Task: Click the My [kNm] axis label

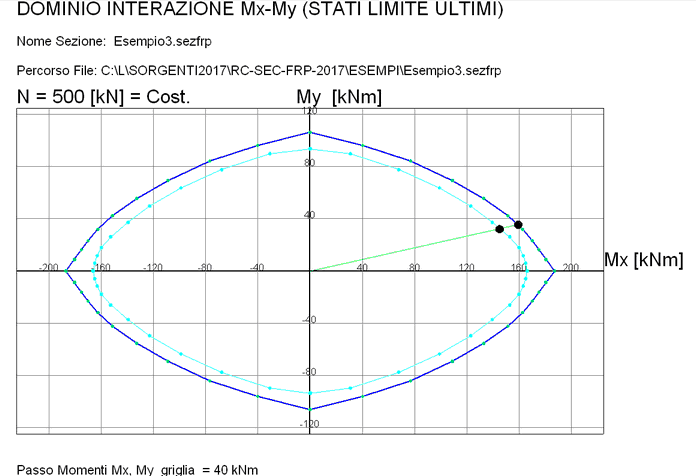Action: [x=339, y=96]
